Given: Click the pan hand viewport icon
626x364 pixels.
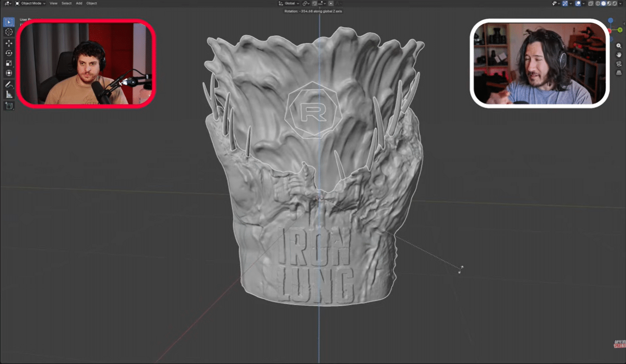Looking at the screenshot, I should click(619, 55).
